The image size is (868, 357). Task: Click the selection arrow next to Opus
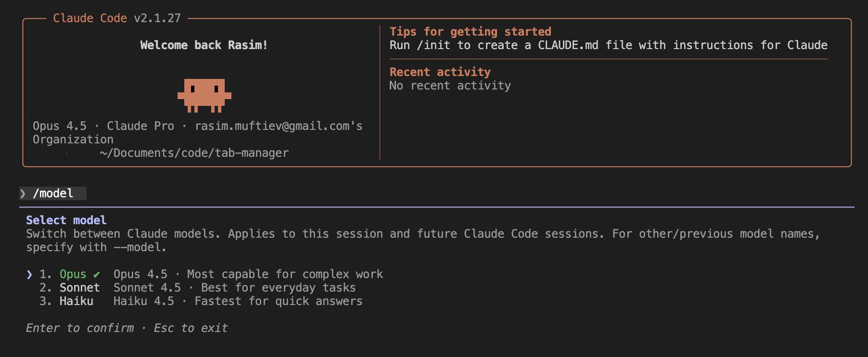point(29,274)
